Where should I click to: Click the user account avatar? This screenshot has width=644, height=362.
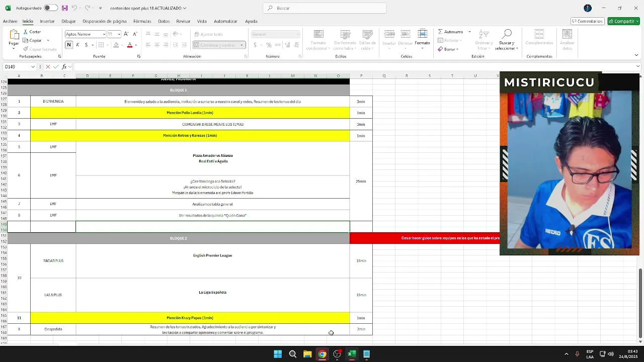[x=588, y=8]
